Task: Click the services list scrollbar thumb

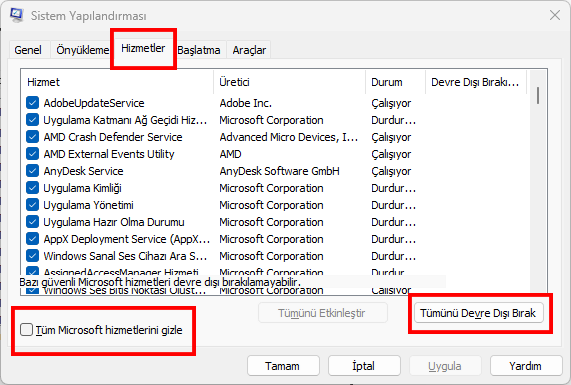Action: (x=538, y=95)
